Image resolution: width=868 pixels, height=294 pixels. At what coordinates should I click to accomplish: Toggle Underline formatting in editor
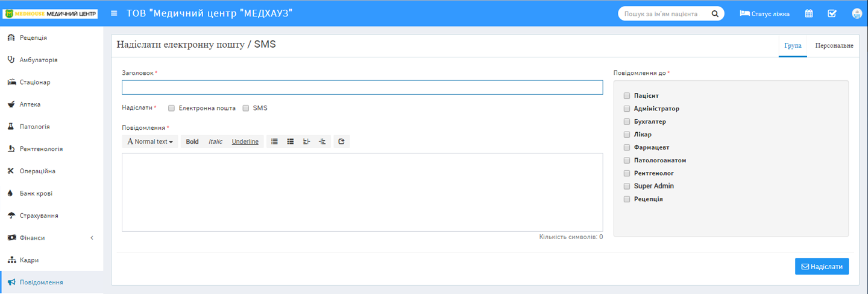245,142
